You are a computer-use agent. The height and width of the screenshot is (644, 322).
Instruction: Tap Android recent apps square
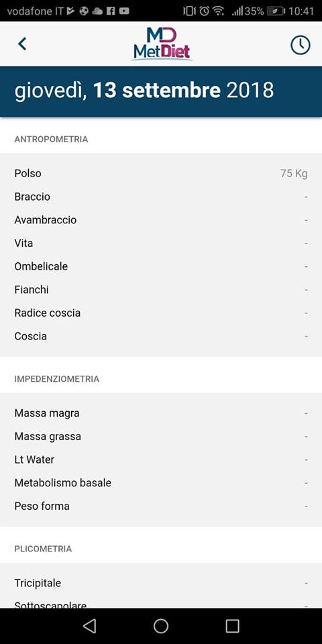coord(233,626)
